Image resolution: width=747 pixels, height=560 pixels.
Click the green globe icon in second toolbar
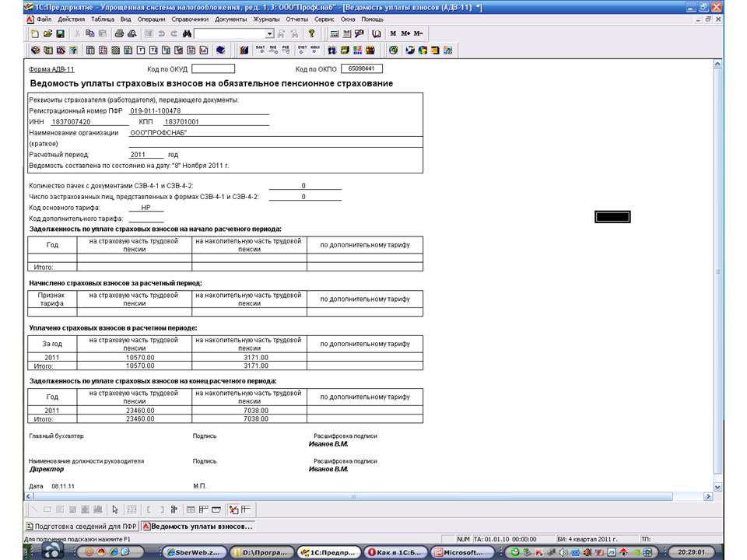pyautogui.click(x=393, y=50)
